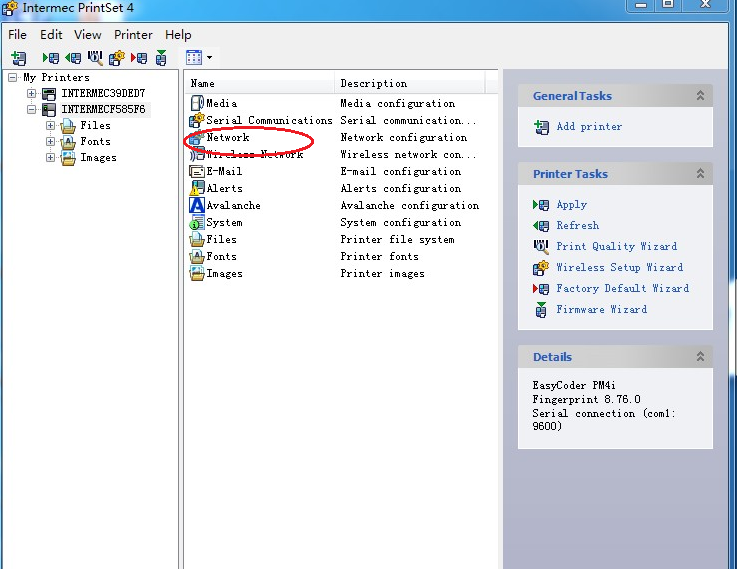The image size is (748, 569).
Task: Click the Media icon in list
Action: [x=197, y=103]
